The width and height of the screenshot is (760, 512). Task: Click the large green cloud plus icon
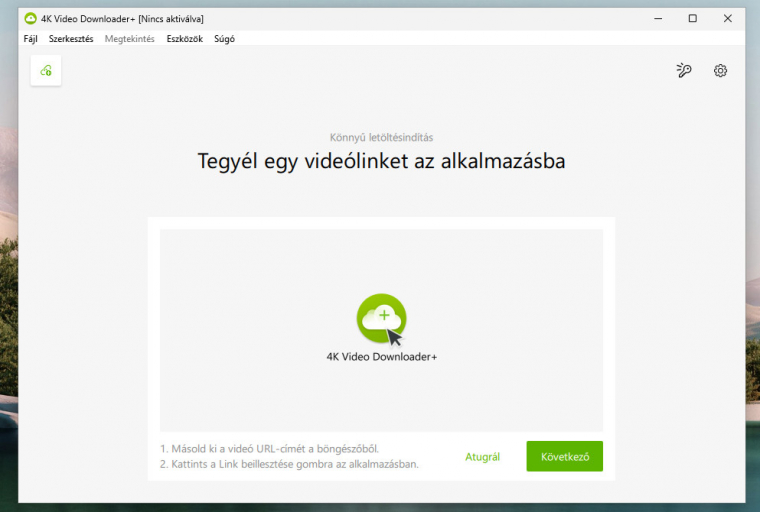pos(381,319)
